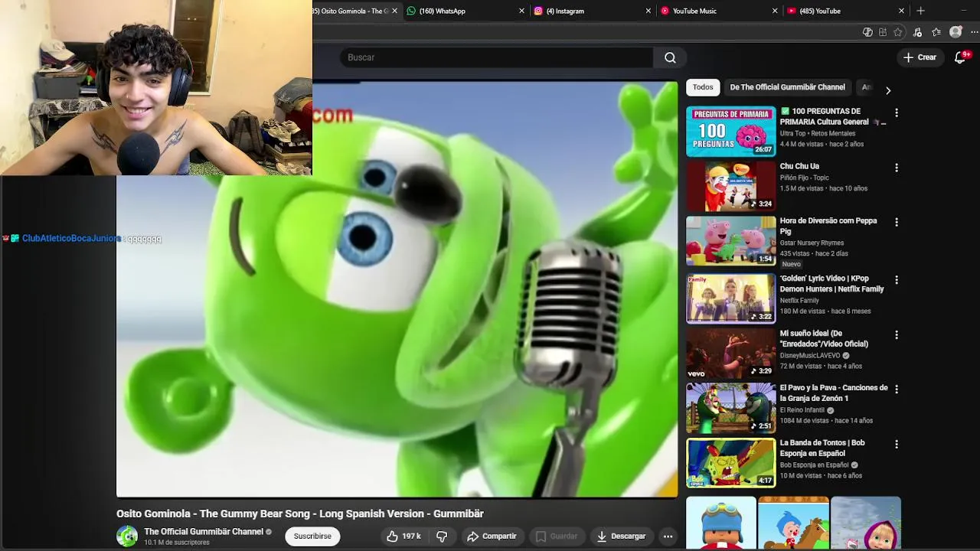Screen dimensions: 980x551
Task: Open the Bob Esponja video thumbnail
Action: (731, 463)
